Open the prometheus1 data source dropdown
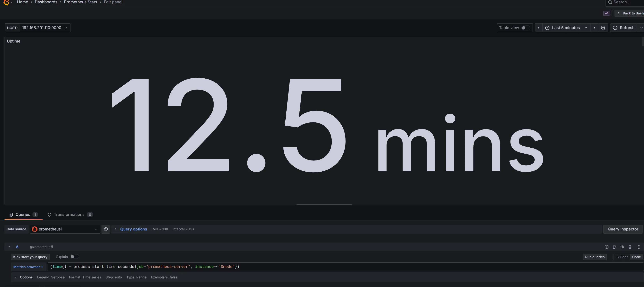 (65, 229)
